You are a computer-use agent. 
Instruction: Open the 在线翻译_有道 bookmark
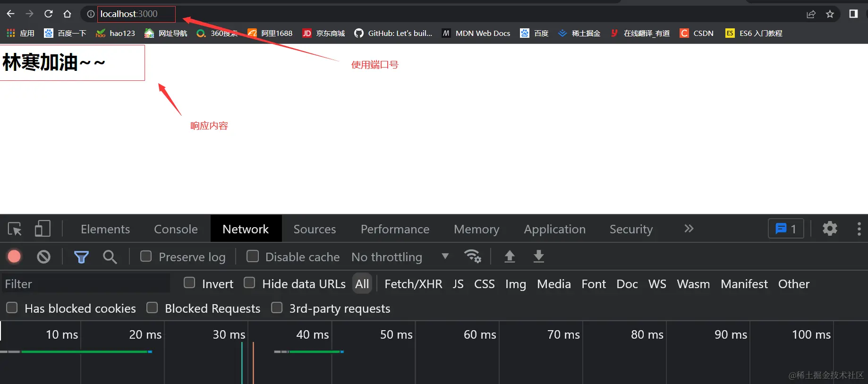pos(640,33)
